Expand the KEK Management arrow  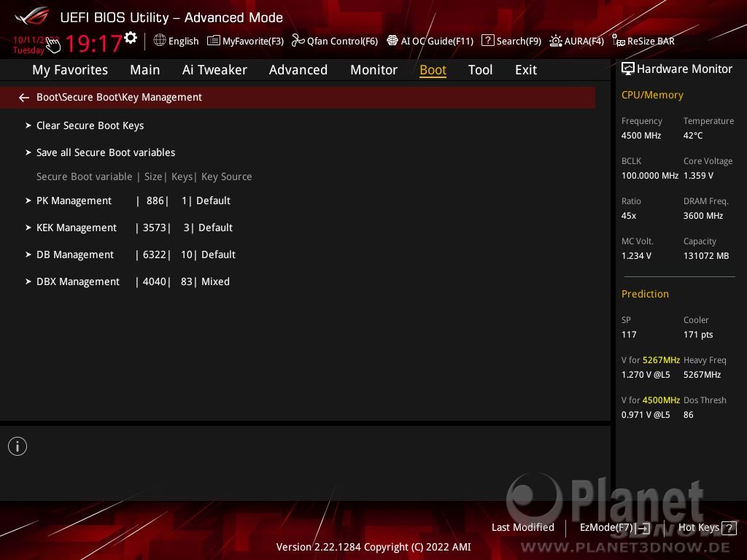[x=28, y=228]
